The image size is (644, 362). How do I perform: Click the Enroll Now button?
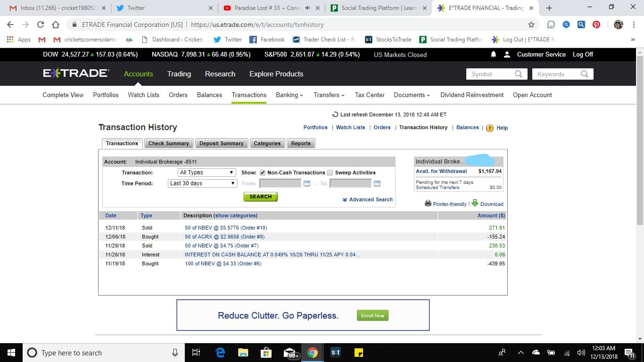(372, 315)
